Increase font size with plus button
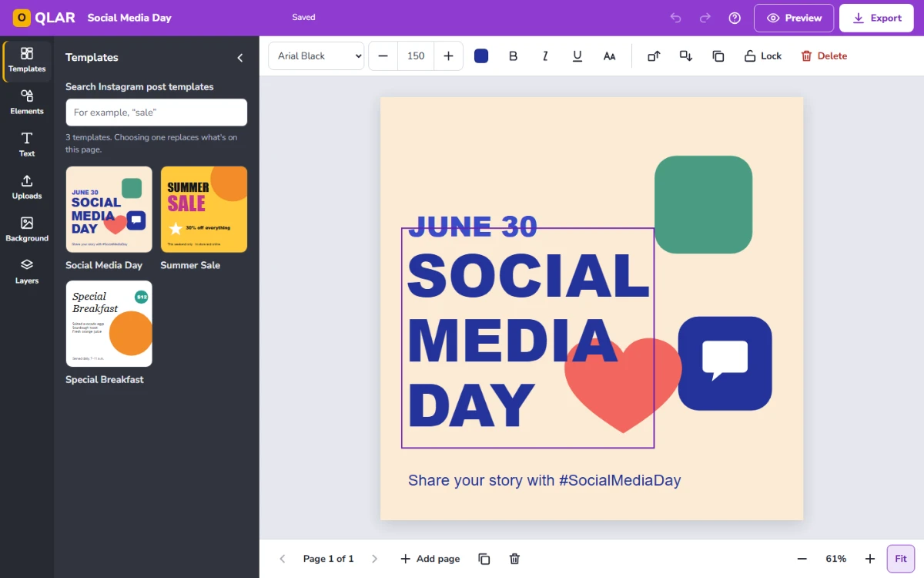The height and width of the screenshot is (578, 924). point(448,56)
